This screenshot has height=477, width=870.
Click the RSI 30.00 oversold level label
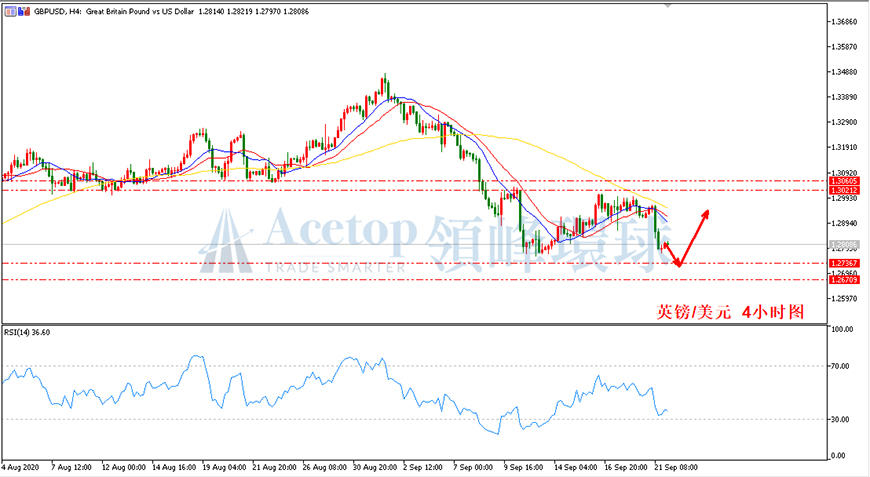[x=841, y=419]
